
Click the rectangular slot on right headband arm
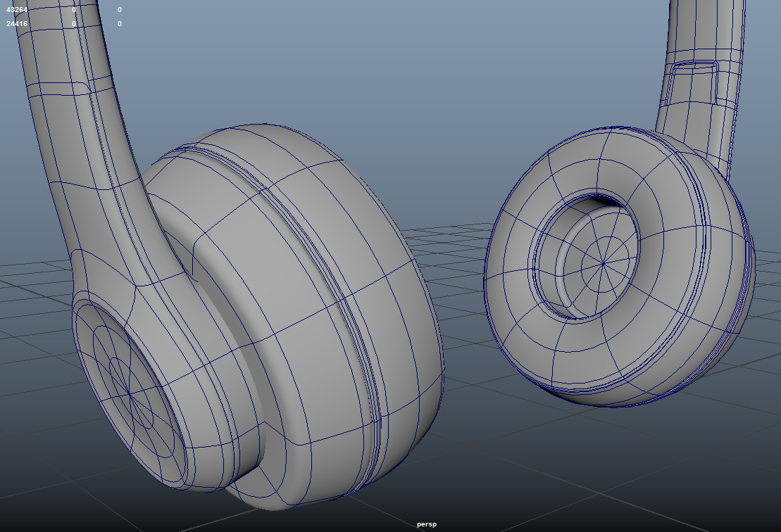point(693,82)
